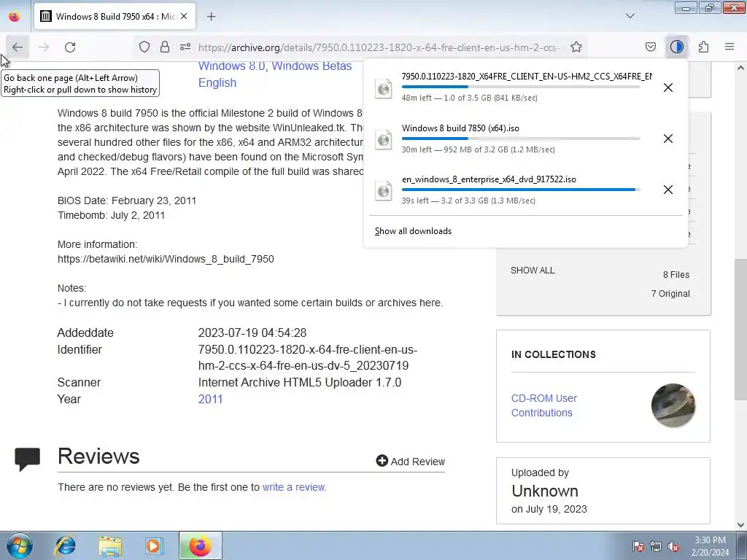
Task: Switch to Firefox in taskbar
Action: click(201, 545)
